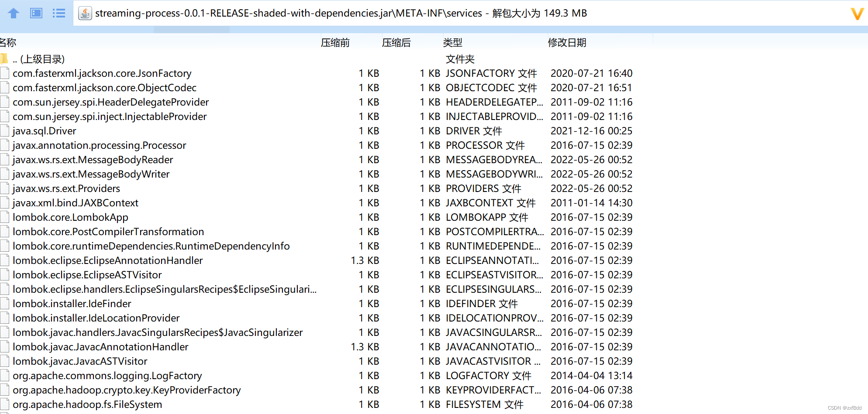Click the orange V logo at top right
The height and width of the screenshot is (414, 868).
click(x=857, y=13)
